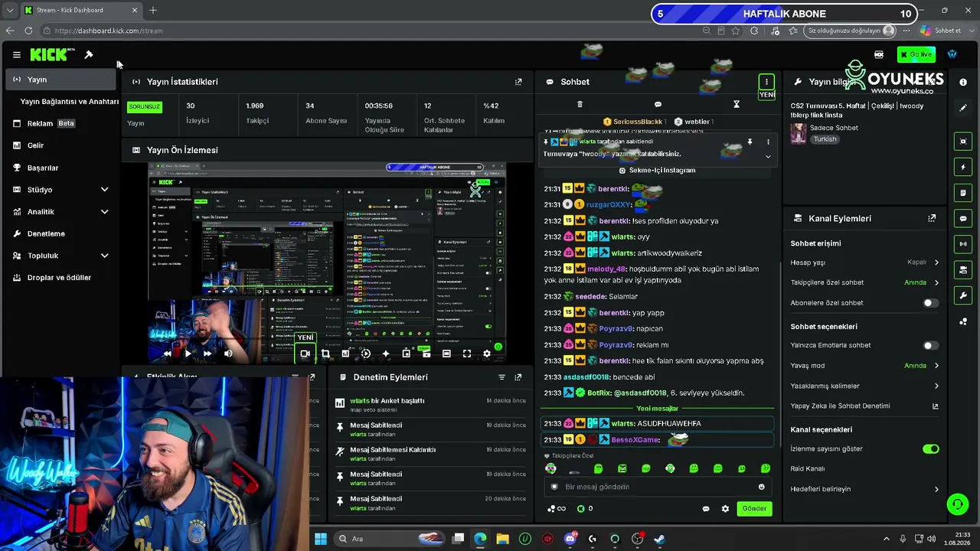
Task: Pop out the Denetim Eylemleri panel
Action: 518,377
